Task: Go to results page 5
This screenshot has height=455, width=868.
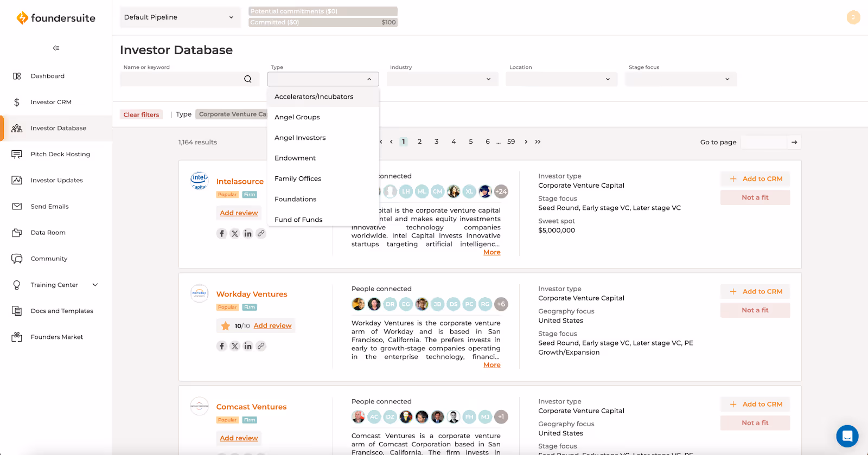Action: pos(471,142)
